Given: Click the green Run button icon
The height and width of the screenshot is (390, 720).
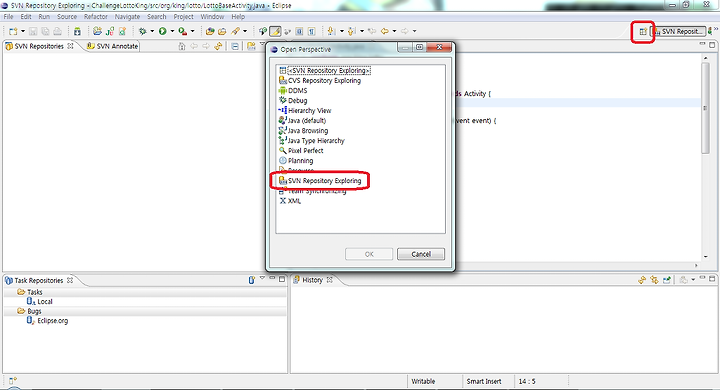Looking at the screenshot, I should click(163, 31).
